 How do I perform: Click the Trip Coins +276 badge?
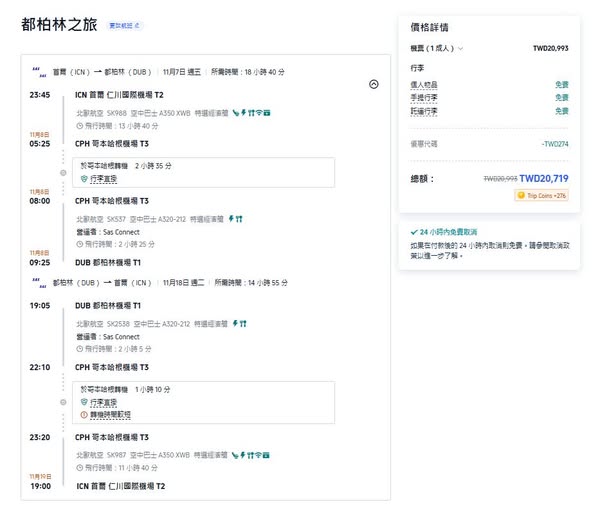541,195
